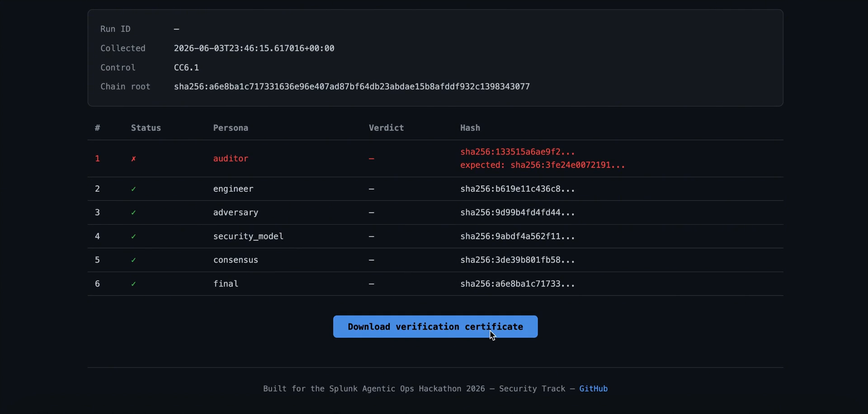The width and height of the screenshot is (868, 414).
Task: Click the Collected timestamp value
Action: pos(254,48)
